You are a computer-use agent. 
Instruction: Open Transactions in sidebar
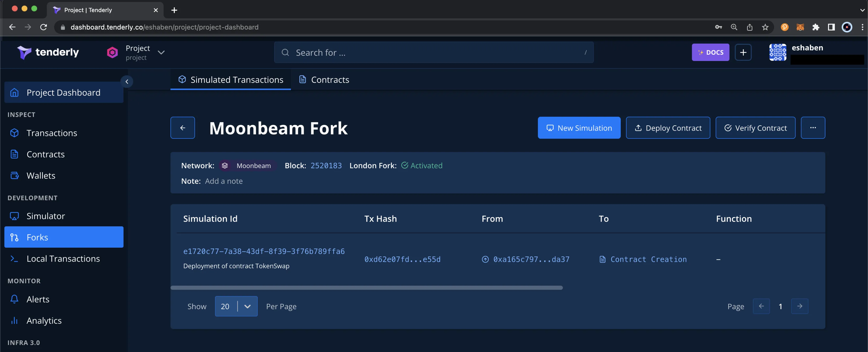[x=64, y=133]
